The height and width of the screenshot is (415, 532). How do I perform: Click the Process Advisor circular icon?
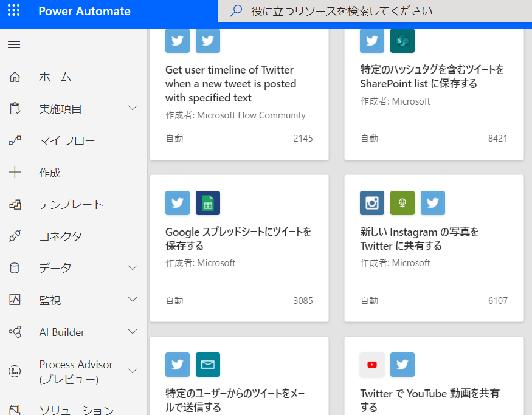15,371
